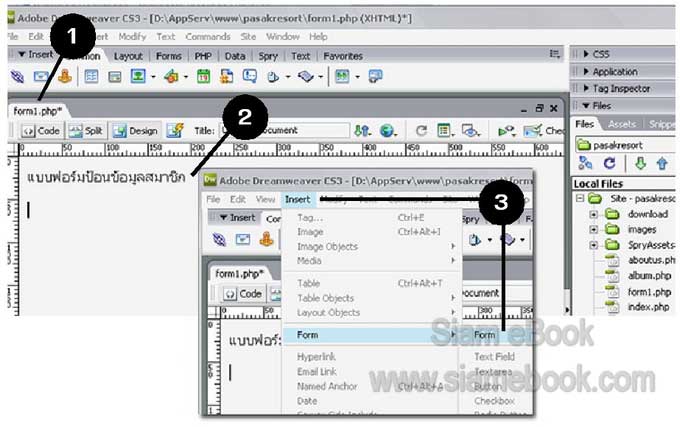Image resolution: width=680 pixels, height=427 pixels.
Task: Click the green Get Files arrow
Action: [640, 163]
